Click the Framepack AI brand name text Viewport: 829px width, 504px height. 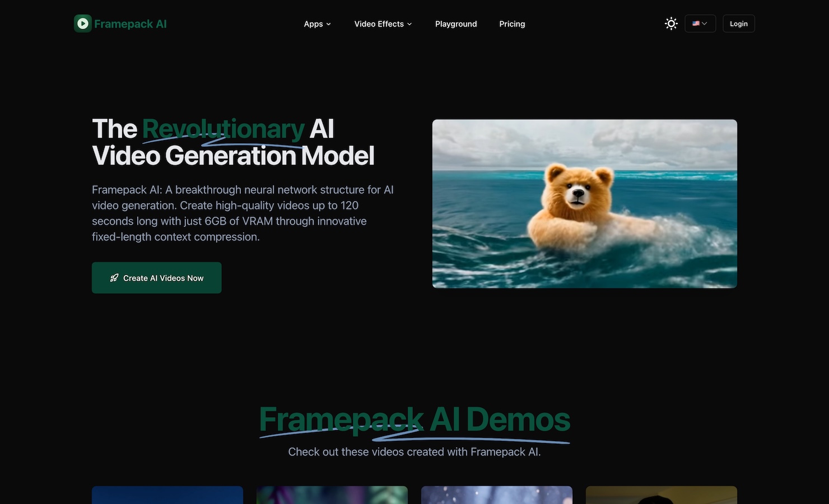(x=131, y=24)
